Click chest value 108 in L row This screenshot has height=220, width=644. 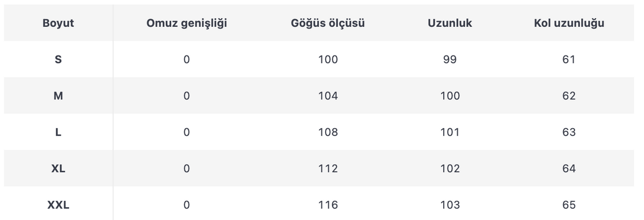click(328, 132)
